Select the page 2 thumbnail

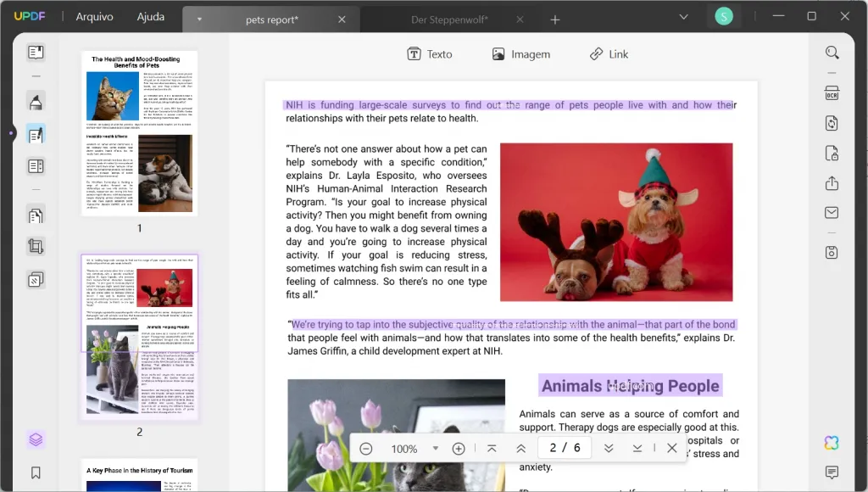139,335
